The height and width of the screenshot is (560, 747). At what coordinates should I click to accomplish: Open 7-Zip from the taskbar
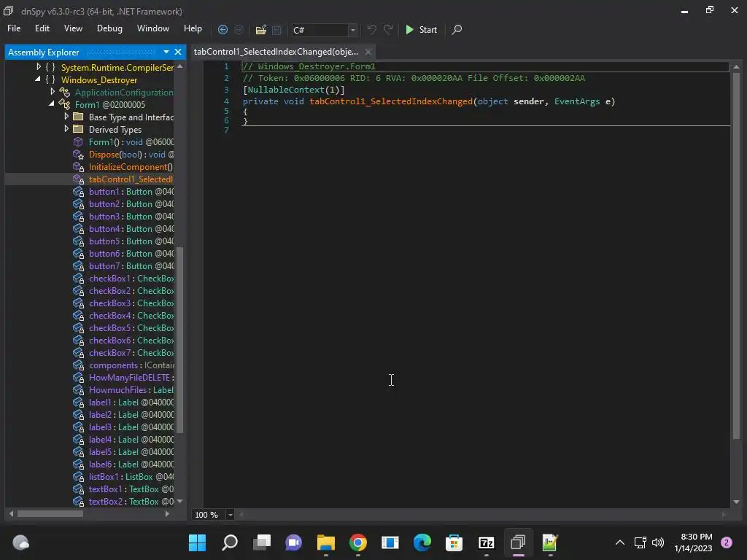coord(486,542)
